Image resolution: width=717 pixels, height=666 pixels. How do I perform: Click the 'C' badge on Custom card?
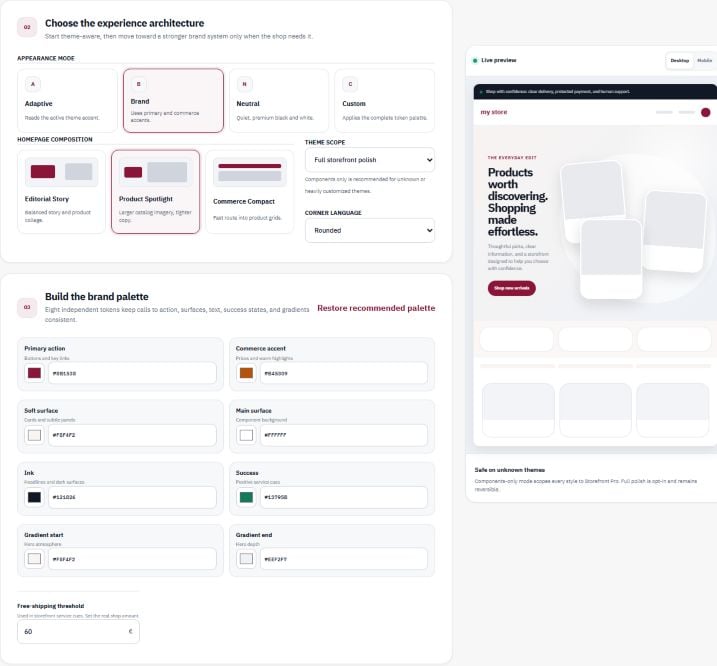tap(350, 84)
